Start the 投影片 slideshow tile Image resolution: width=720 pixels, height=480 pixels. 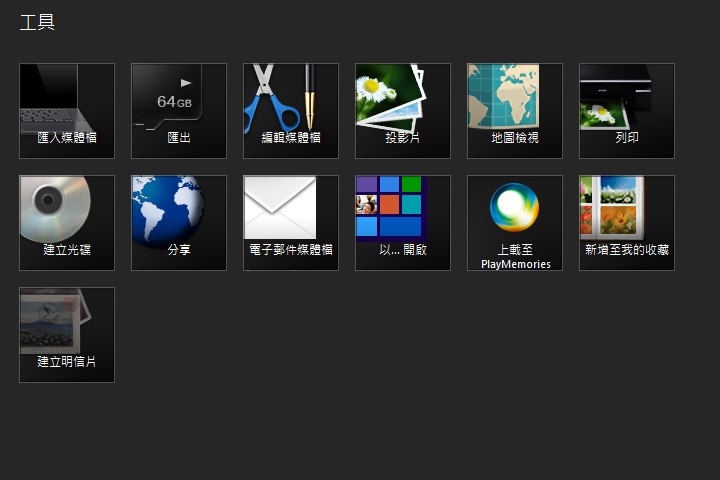click(x=403, y=111)
